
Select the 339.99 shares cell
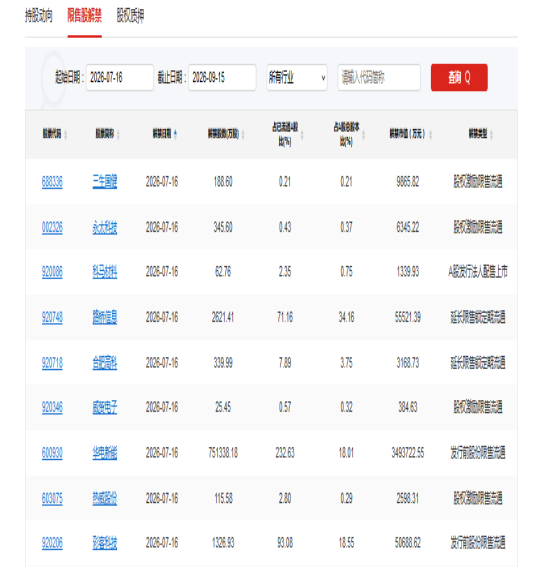pos(223,363)
